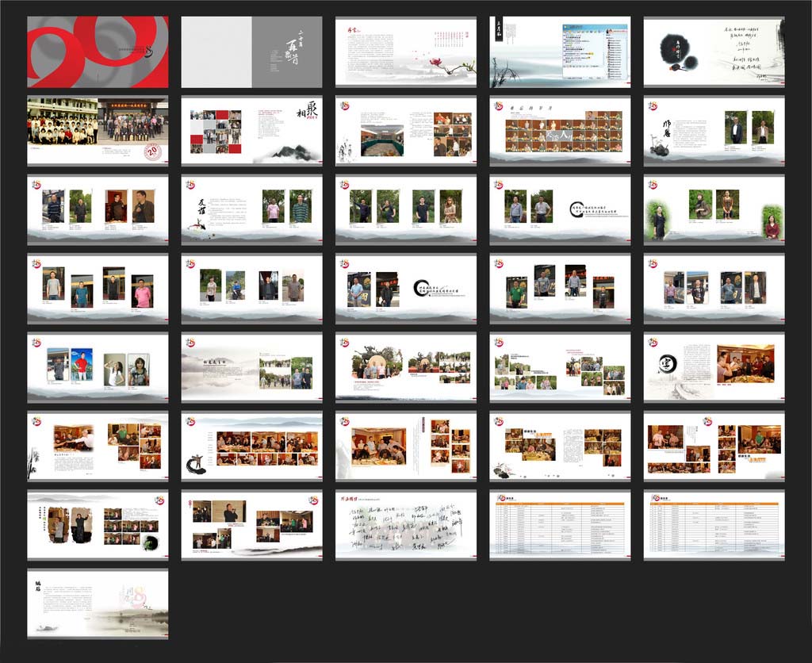Open the page with tai chi figure and banquet photos

tap(251, 446)
